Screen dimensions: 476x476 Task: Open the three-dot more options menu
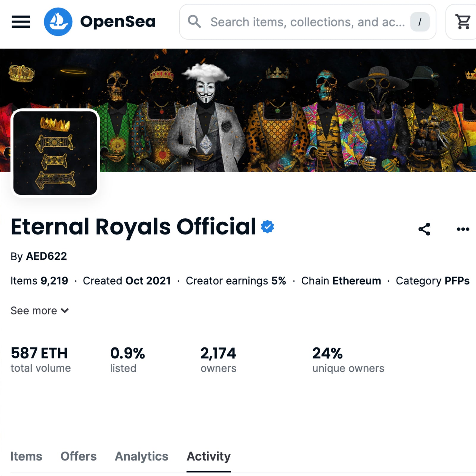pos(463,229)
